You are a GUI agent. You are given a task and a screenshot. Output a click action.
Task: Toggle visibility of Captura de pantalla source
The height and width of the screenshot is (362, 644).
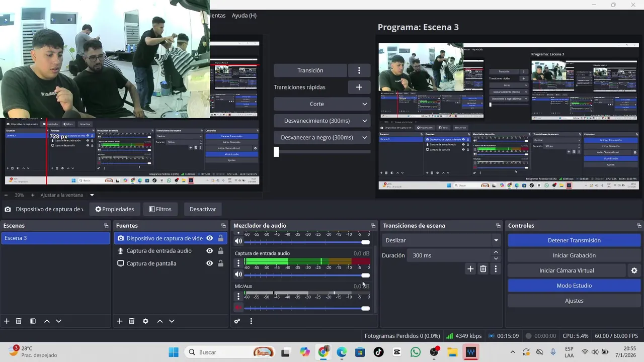point(210,263)
